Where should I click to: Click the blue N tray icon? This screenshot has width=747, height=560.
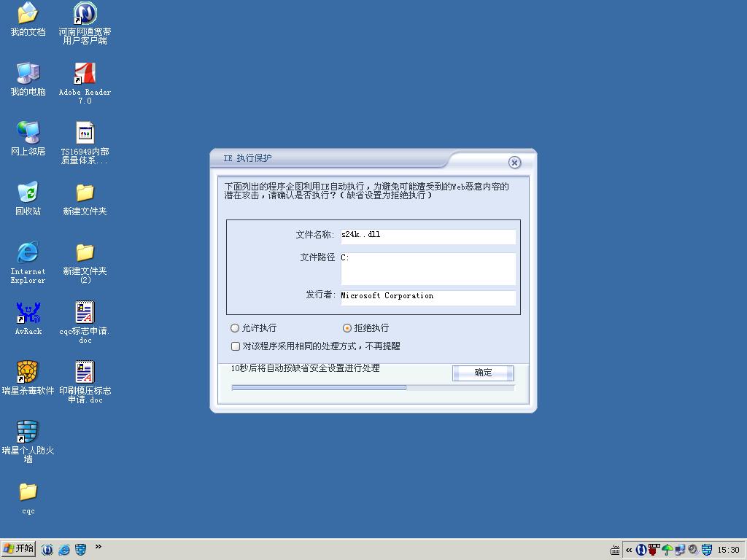[x=641, y=550]
